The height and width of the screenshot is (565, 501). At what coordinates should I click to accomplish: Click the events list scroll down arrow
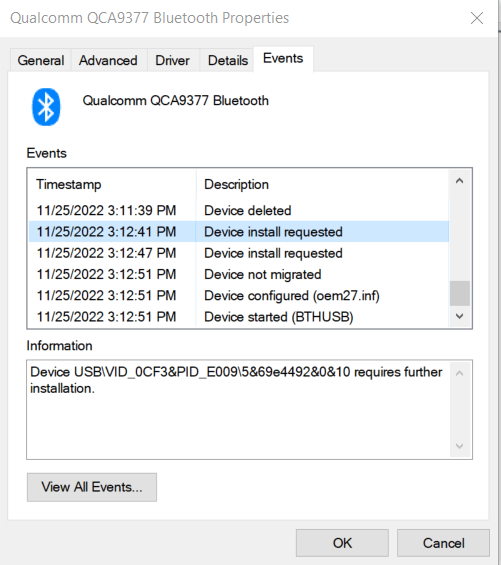(460, 316)
